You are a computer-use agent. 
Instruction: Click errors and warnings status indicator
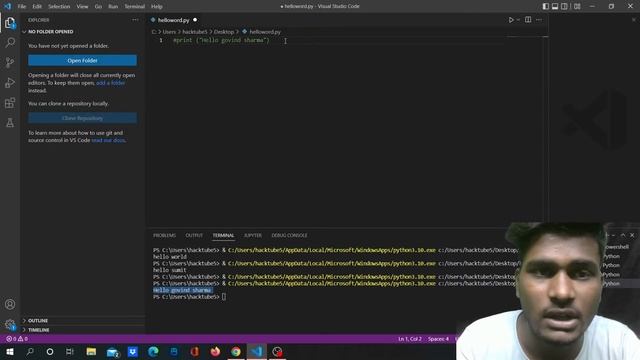17,339
